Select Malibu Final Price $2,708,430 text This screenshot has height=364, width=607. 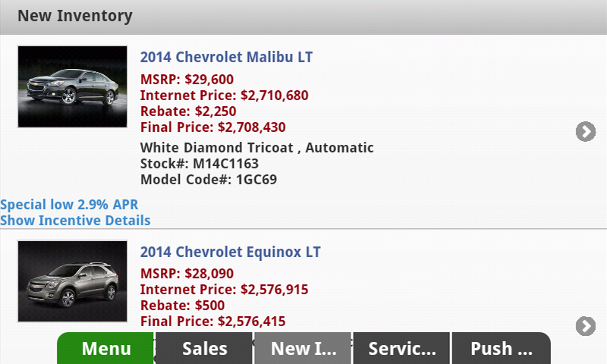pos(212,127)
